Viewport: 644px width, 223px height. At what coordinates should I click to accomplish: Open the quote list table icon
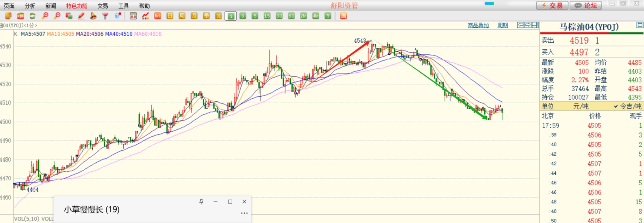point(133,16)
